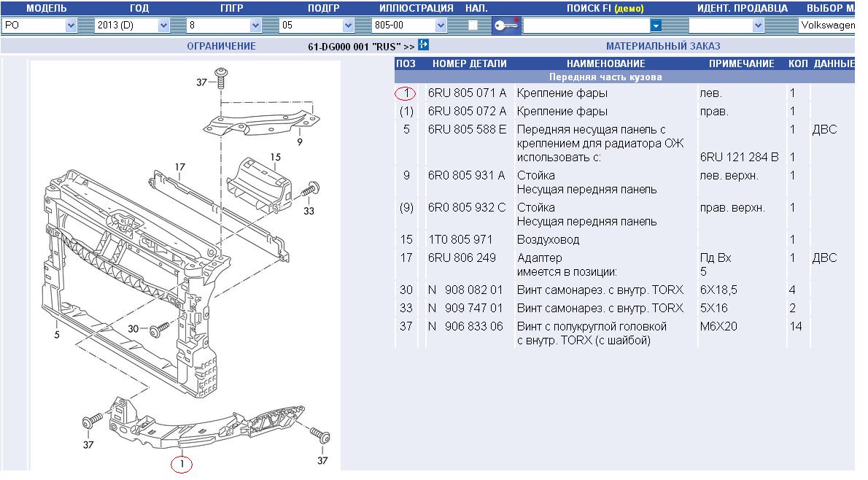Open the ОГРАНИЧЕНИЕ tab
Image resolution: width=868 pixels, height=480 pixels.
(x=221, y=46)
